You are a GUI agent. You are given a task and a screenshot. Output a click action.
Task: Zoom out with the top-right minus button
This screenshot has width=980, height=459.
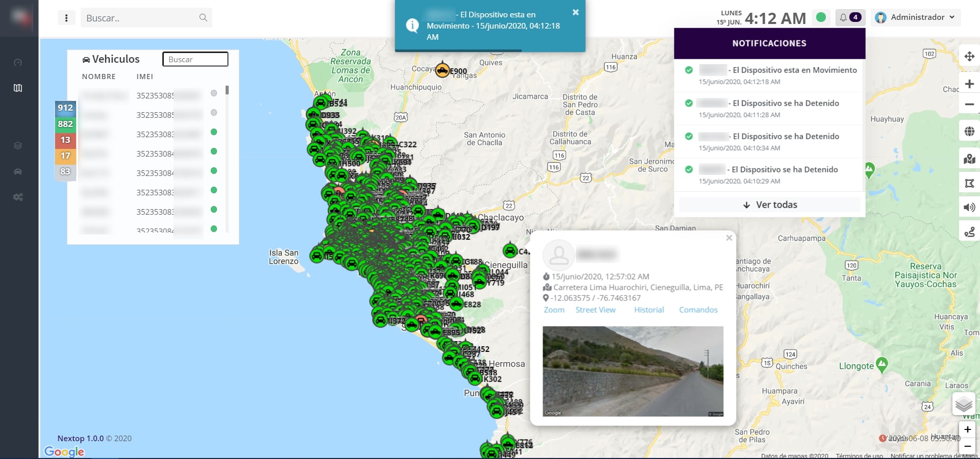pos(969,105)
